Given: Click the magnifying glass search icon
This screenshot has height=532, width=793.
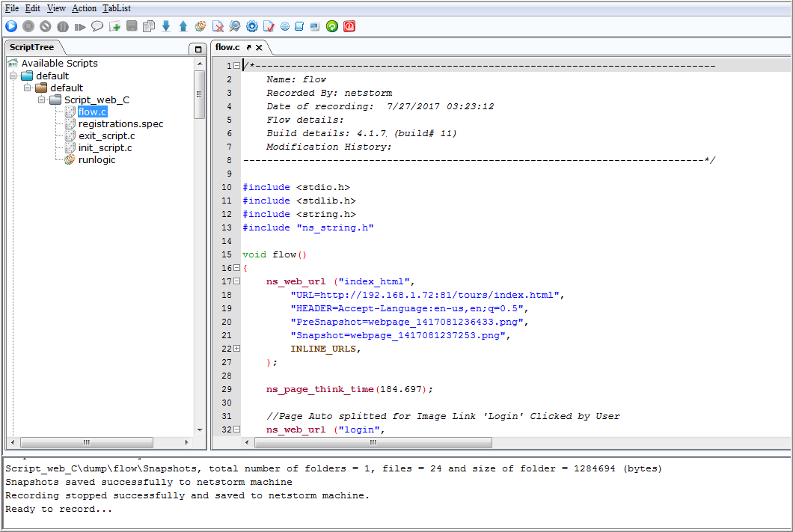Looking at the screenshot, I should 235,26.
